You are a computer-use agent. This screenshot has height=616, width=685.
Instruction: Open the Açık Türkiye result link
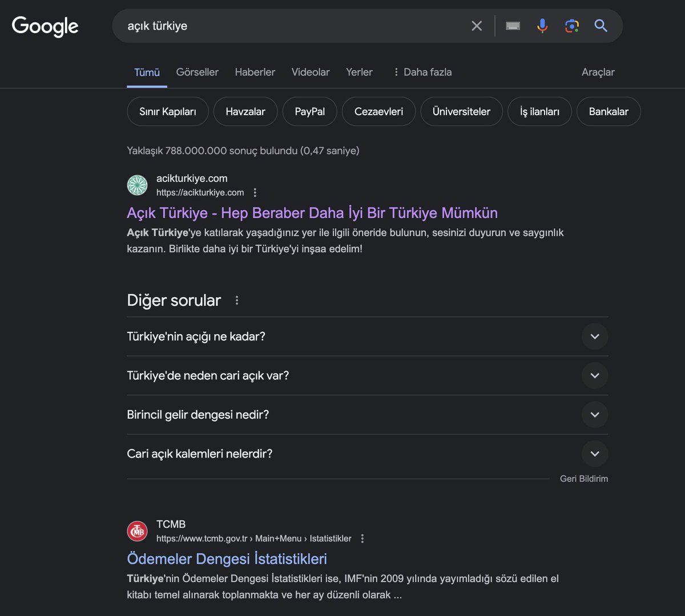(312, 212)
